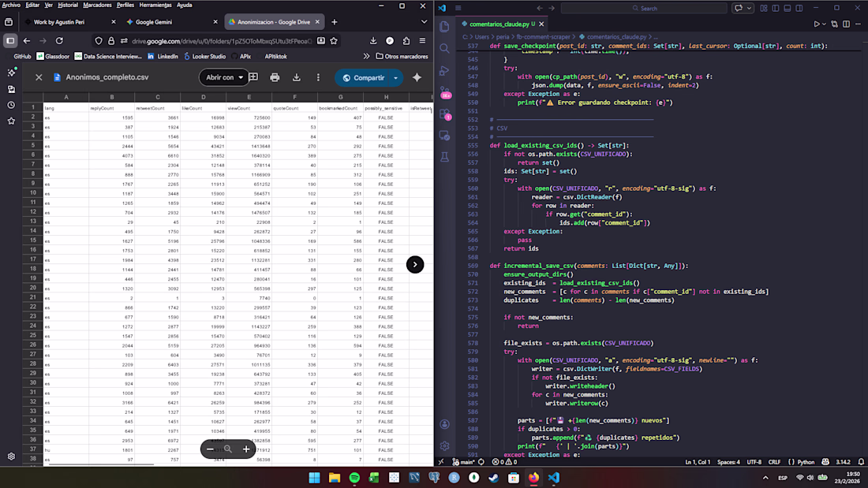Open the Firefox 'Marcadores' menu

click(97, 5)
